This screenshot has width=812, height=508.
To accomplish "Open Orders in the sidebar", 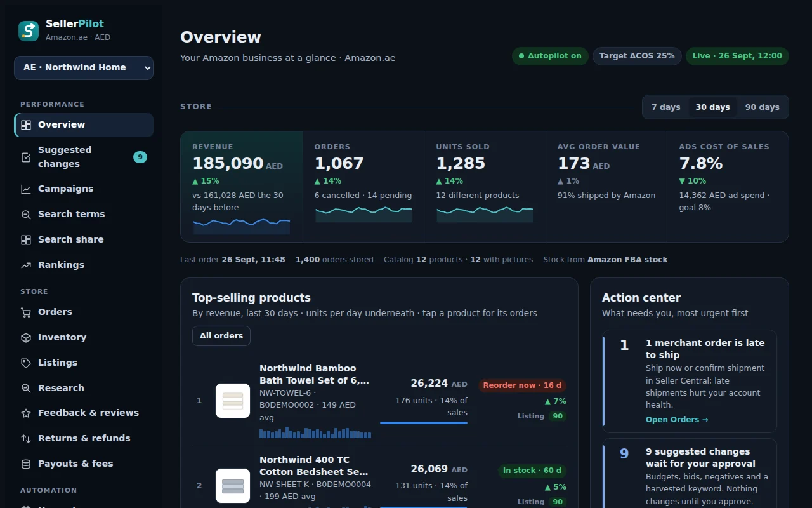I will (x=84, y=312).
